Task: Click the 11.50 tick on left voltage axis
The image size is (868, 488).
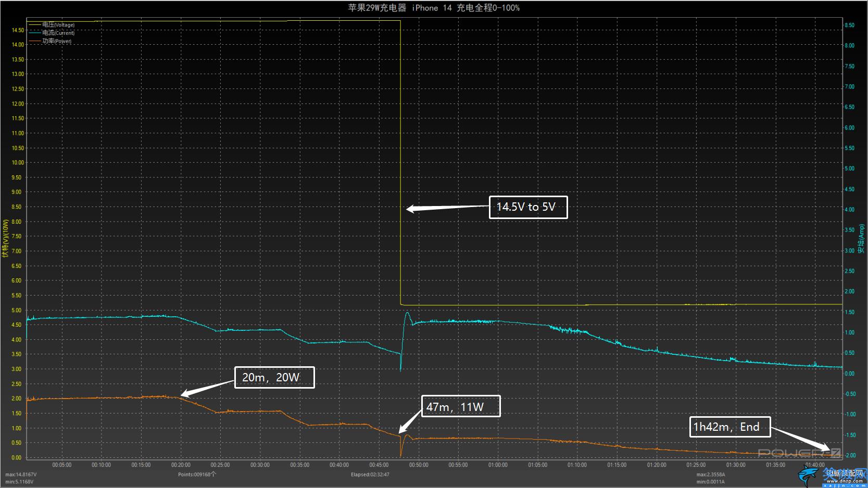Action: [18, 119]
